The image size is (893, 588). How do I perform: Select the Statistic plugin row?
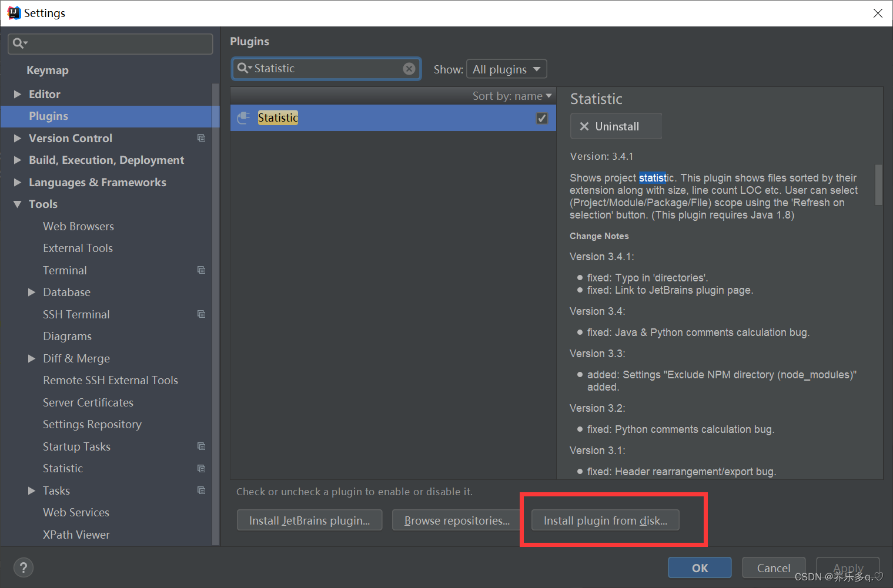393,118
